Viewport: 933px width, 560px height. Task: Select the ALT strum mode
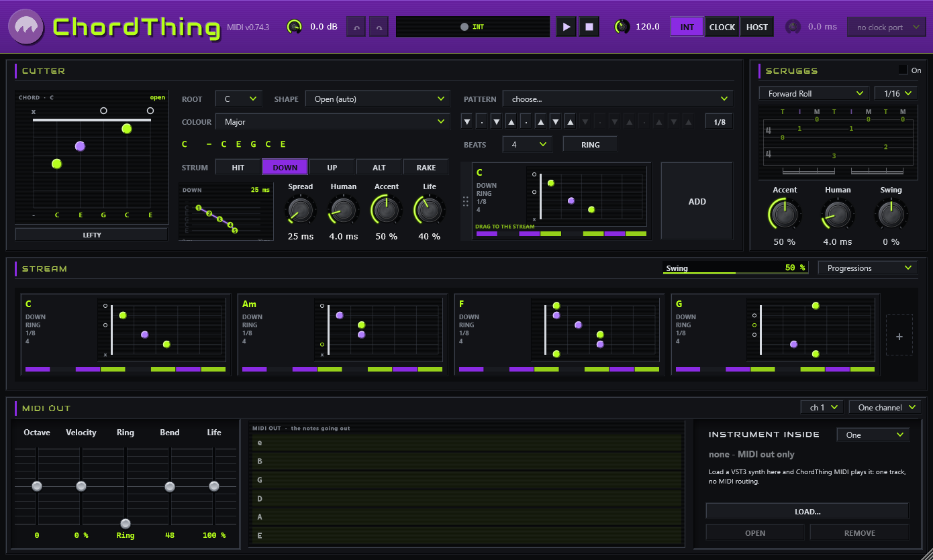pos(379,167)
